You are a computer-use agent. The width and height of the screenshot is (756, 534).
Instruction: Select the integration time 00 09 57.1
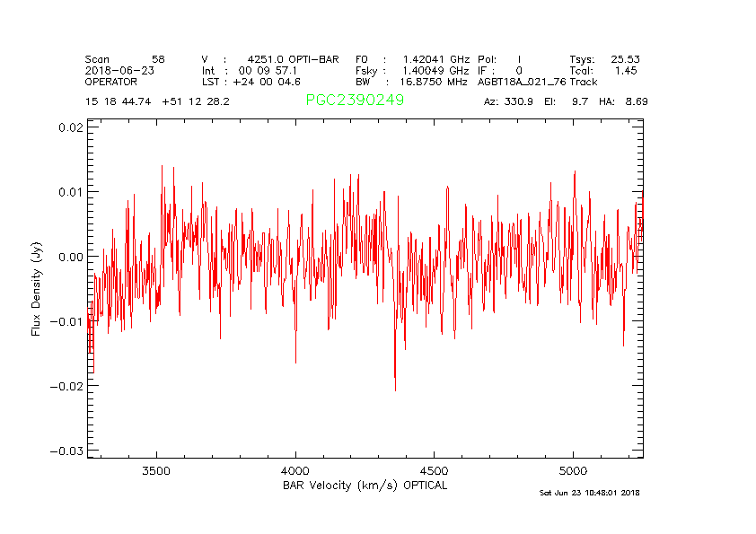click(x=268, y=70)
